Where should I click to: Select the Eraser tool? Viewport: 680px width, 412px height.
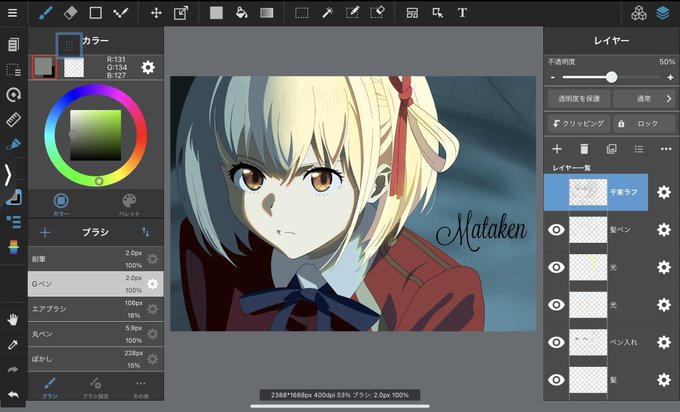click(70, 13)
